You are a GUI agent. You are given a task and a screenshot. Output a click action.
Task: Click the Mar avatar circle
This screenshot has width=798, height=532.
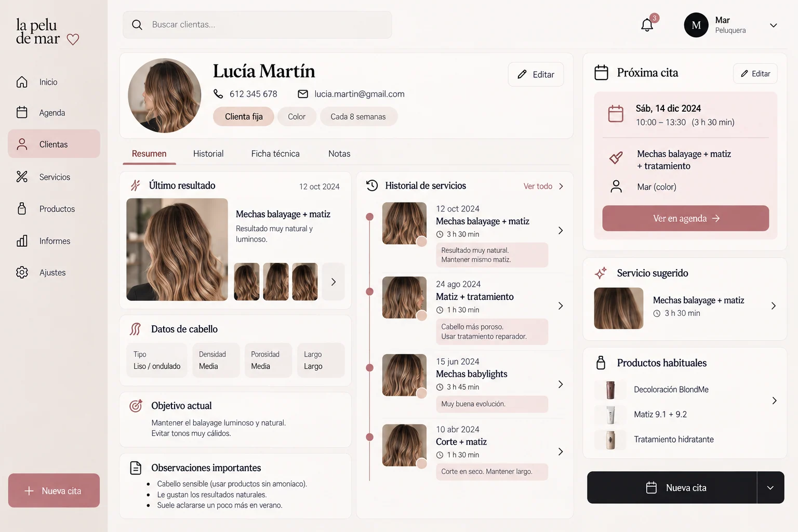[696, 25]
